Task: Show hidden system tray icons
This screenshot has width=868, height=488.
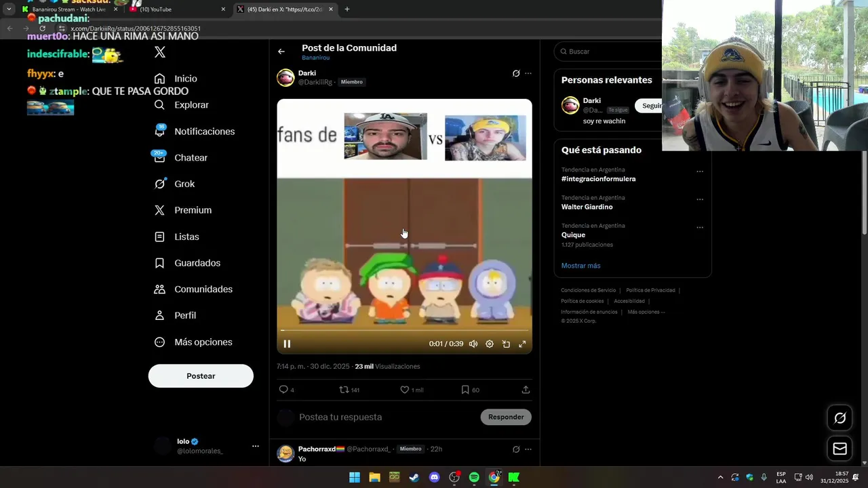Action: pos(720,477)
